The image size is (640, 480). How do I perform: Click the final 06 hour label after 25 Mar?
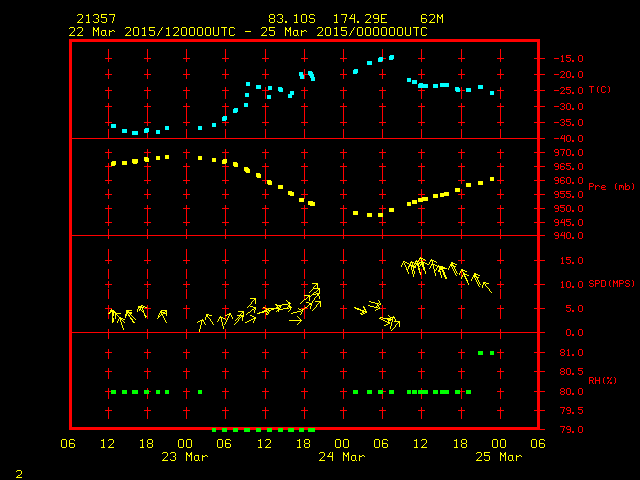(538, 443)
